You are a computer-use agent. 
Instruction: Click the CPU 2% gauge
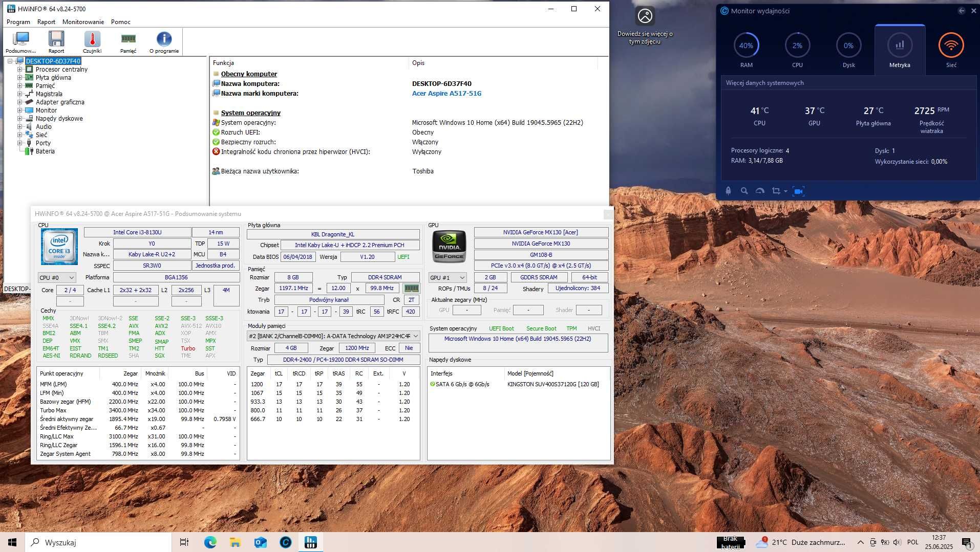coord(797,46)
